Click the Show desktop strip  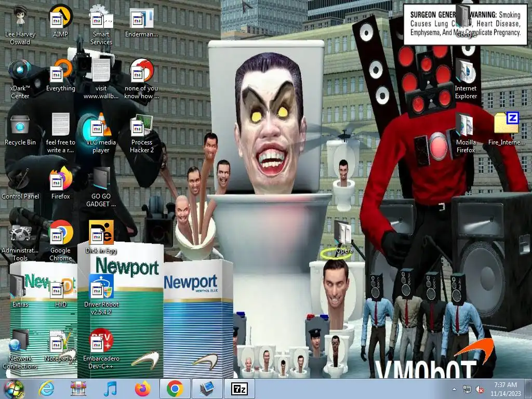528,389
